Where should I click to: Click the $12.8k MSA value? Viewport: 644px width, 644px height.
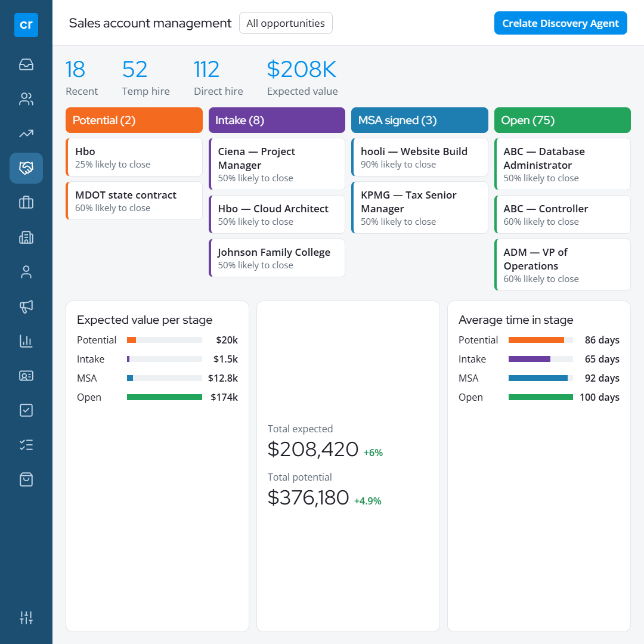coord(222,378)
